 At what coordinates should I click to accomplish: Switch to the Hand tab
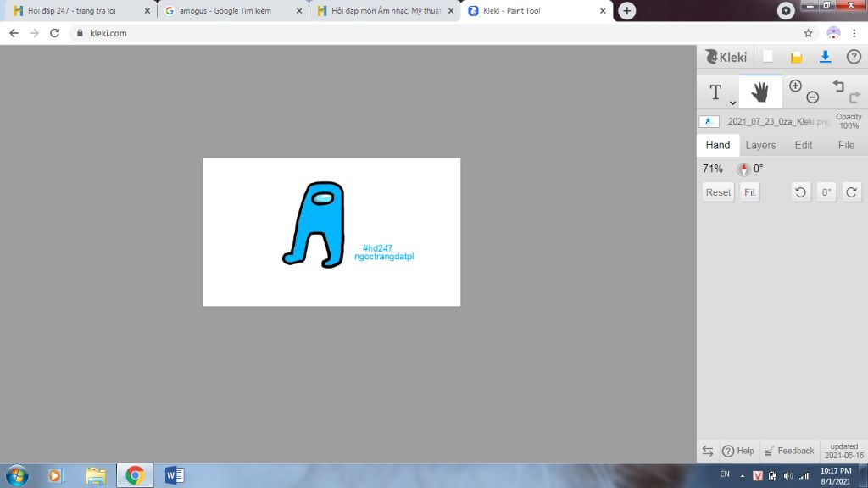point(718,145)
